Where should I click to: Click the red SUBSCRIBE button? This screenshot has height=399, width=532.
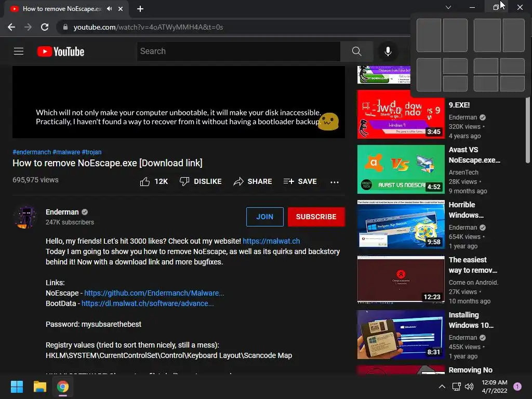pyautogui.click(x=316, y=217)
